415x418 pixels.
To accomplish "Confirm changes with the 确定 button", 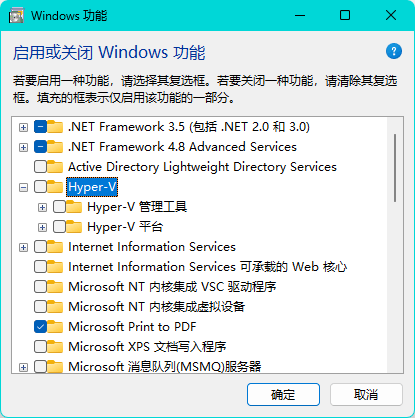I will (283, 395).
